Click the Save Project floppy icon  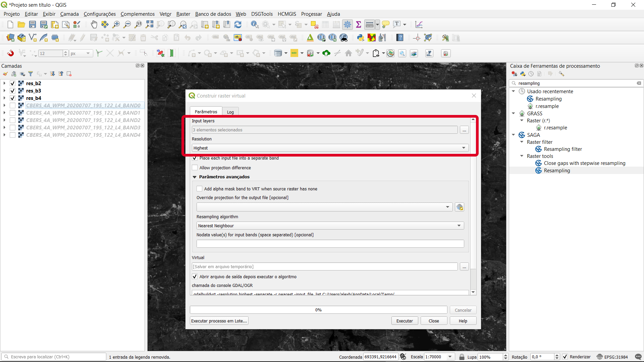[33, 24]
